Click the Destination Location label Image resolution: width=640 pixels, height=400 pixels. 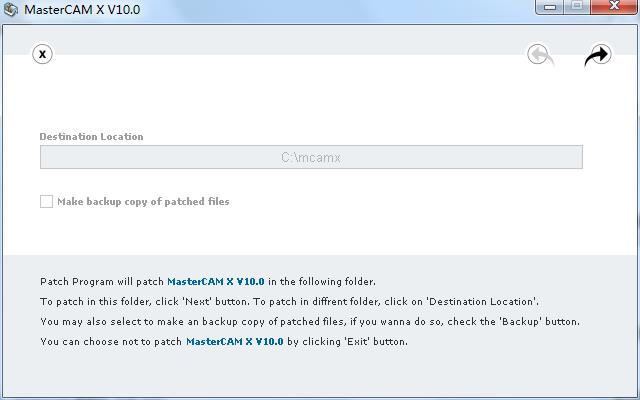91,137
